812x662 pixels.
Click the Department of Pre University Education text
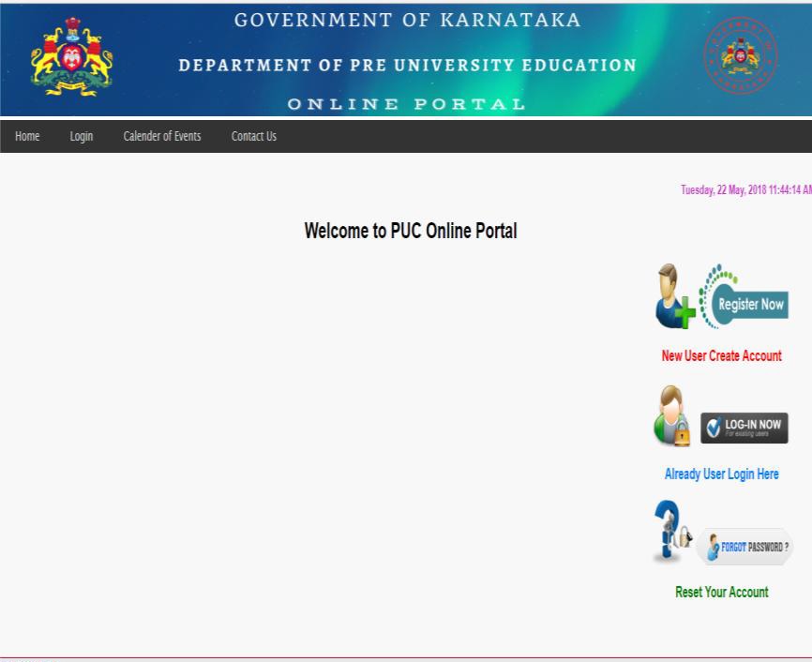(x=407, y=66)
